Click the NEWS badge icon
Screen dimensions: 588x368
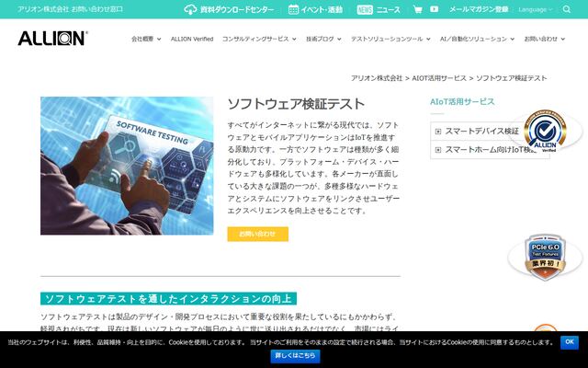[x=365, y=9]
